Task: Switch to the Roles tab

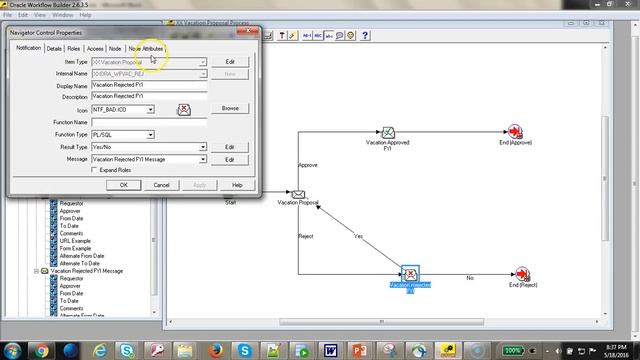Action: coord(73,49)
